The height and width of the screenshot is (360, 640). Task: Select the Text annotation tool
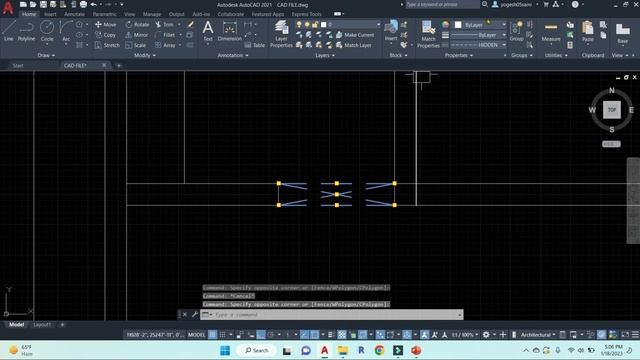coord(208,31)
